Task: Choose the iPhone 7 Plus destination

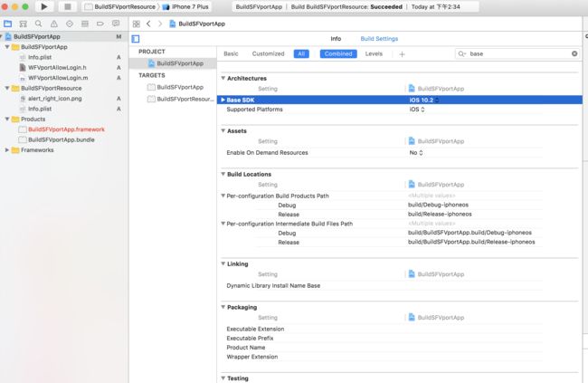Action: 185,6
